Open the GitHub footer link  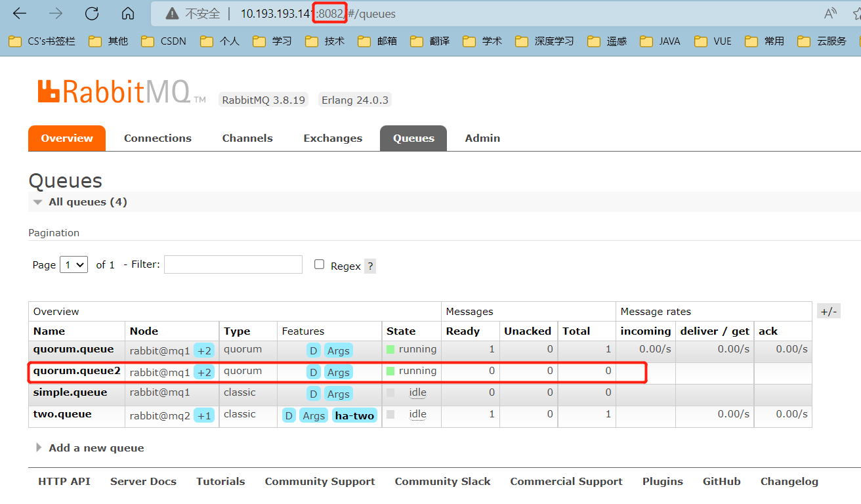tap(722, 481)
